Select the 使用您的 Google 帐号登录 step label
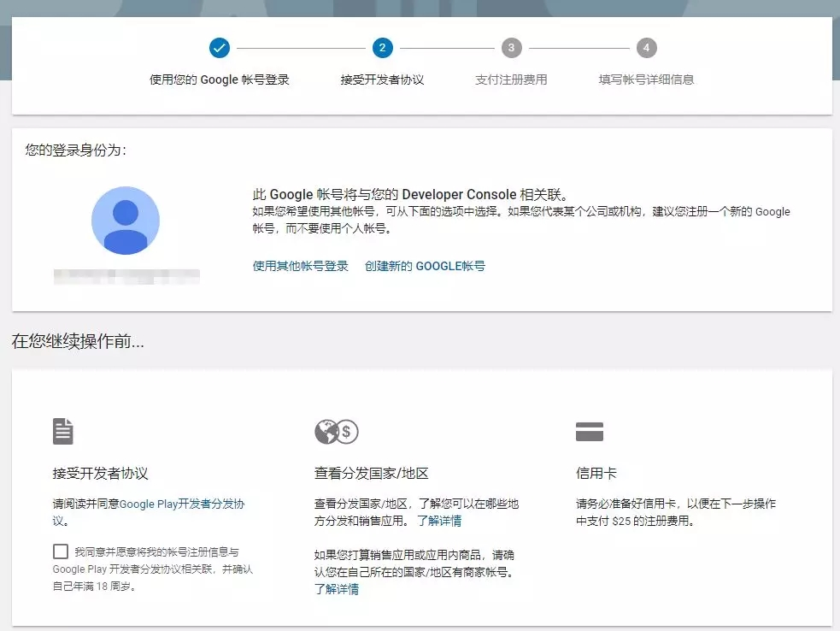Screen dimensions: 840x631 pyautogui.click(x=219, y=80)
